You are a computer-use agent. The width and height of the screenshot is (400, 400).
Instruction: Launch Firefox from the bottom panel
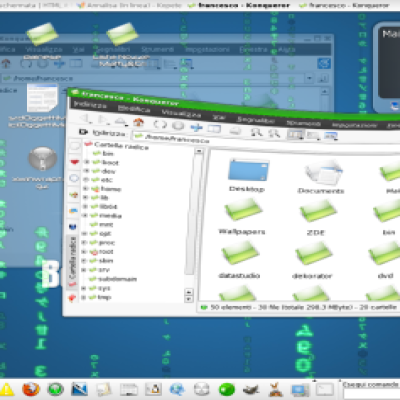coord(31,389)
